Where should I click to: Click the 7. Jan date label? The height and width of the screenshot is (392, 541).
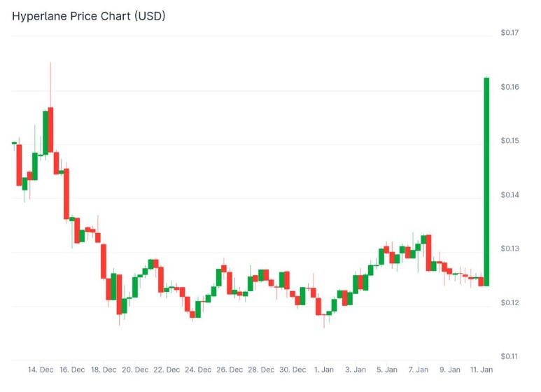[x=419, y=370]
